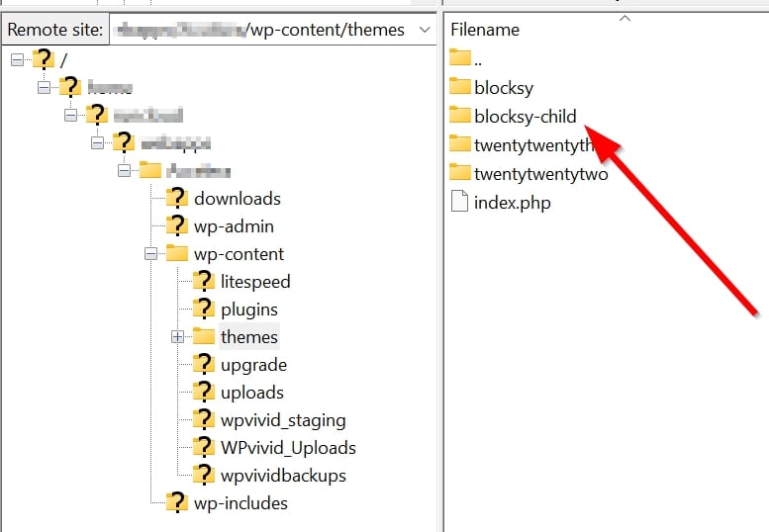Screen dimensions: 769x532
Task: Select the WPvivid_Uploads directory in tree
Action: click(288, 448)
